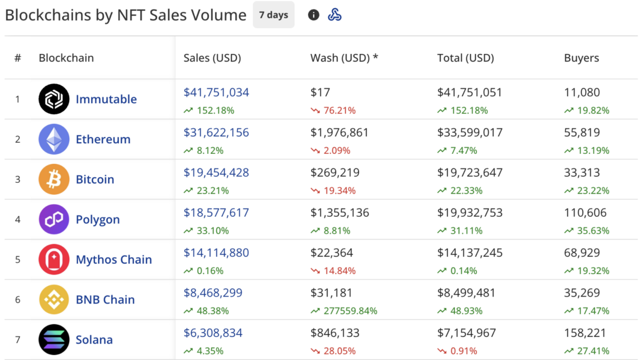Click the red Mythos Chain logo
Viewport: 644px width, 360px height.
[54, 259]
